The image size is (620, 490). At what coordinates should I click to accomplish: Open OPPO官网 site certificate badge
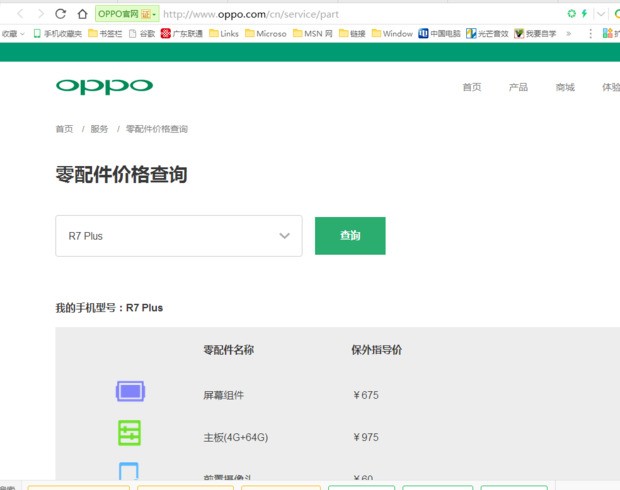coord(127,14)
